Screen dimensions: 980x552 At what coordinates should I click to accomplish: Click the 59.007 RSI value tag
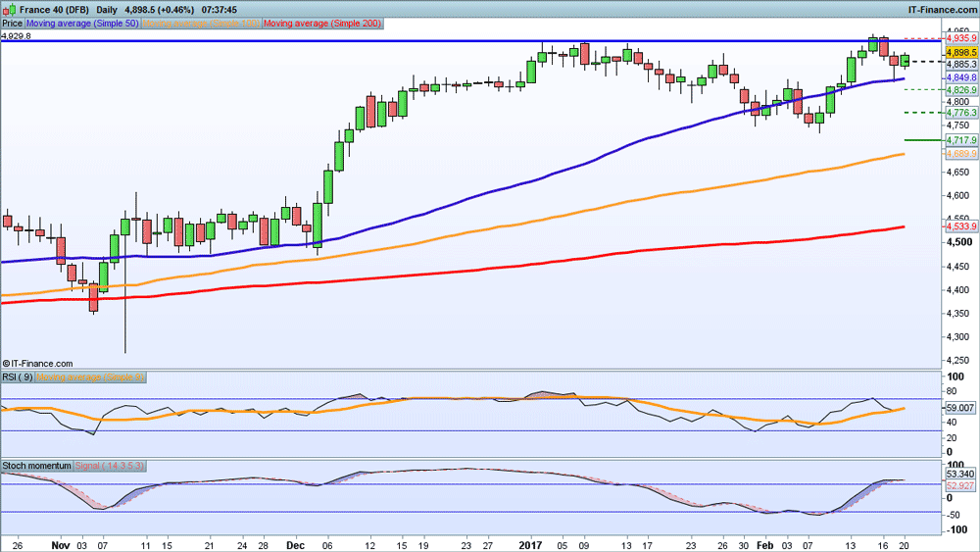[x=960, y=408]
